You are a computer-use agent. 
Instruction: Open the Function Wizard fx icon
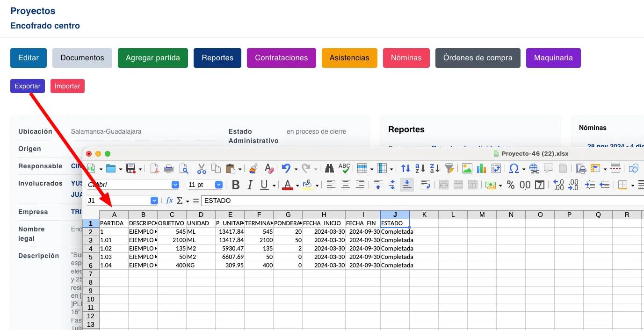tap(169, 201)
